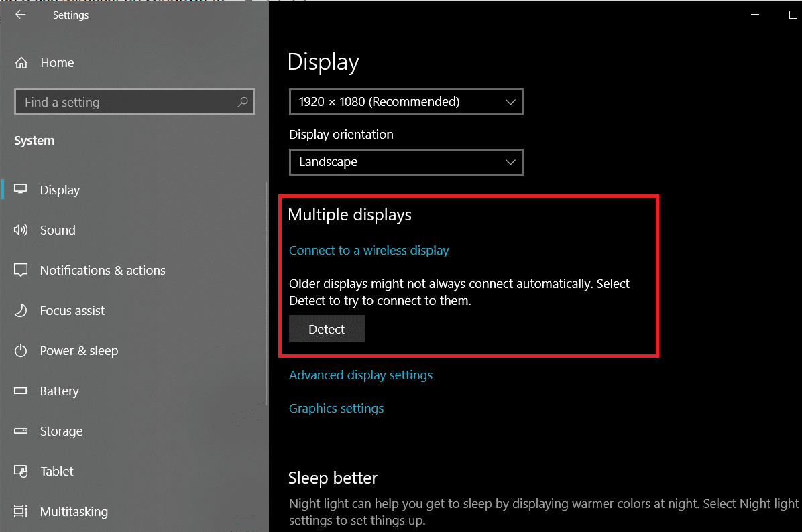The height and width of the screenshot is (532, 802).
Task: Maximize the Settings window
Action: pyautogui.click(x=793, y=15)
